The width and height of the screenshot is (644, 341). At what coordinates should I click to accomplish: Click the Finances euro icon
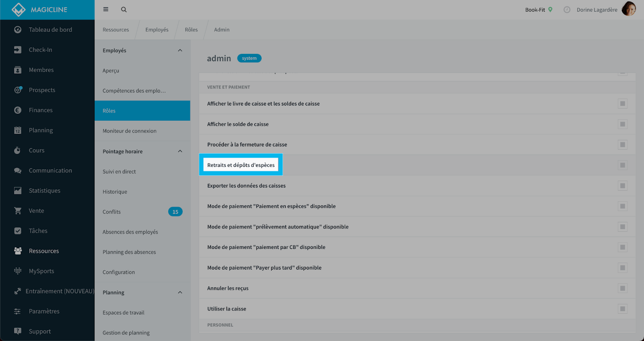(x=18, y=110)
